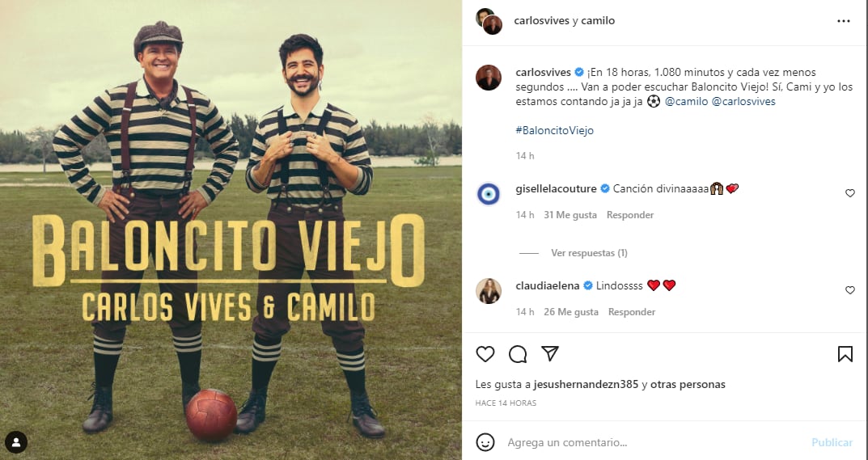Like gisellelacouture's comment heart
The image size is (868, 460).
(849, 193)
